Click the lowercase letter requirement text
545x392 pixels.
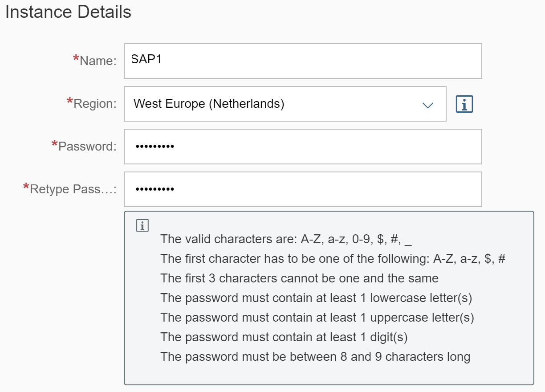(316, 298)
